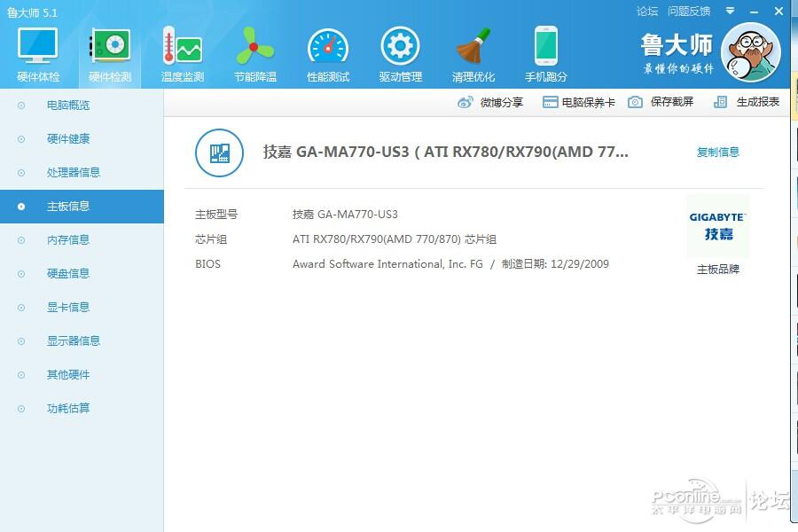The image size is (798, 532).
Task: Click radio bullet beside 内存信息
Action: tap(21, 239)
